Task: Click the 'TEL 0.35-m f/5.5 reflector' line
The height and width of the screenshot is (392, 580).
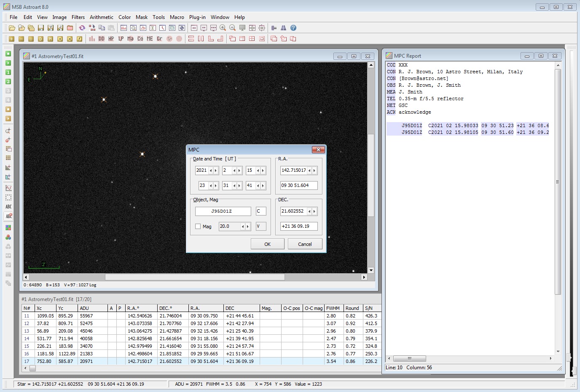Action: (x=425, y=99)
